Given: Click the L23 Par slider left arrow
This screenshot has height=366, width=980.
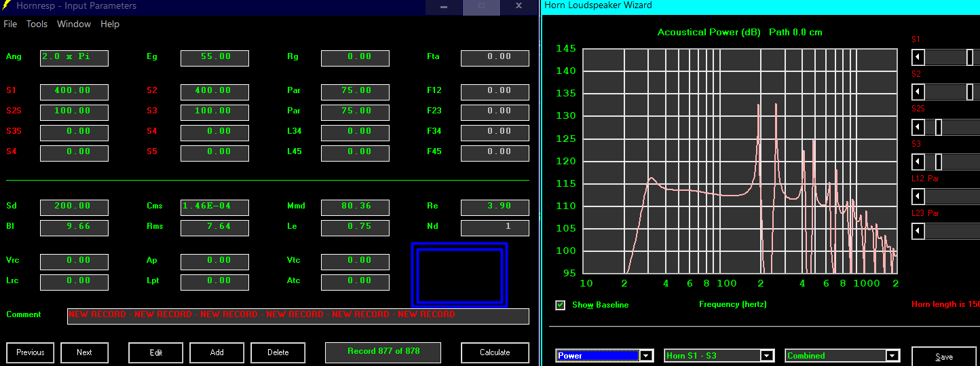Looking at the screenshot, I should click(918, 231).
